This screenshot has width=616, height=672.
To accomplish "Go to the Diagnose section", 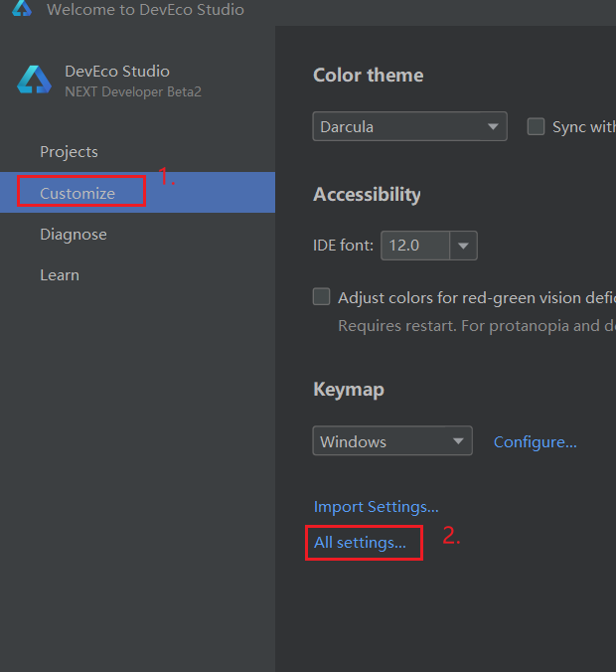I will pos(74,235).
